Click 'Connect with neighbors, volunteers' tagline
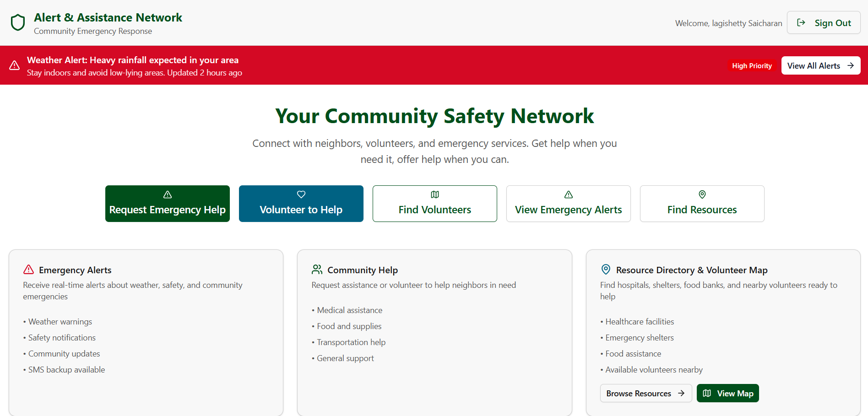Screen dimensions: 868x416 [434, 151]
